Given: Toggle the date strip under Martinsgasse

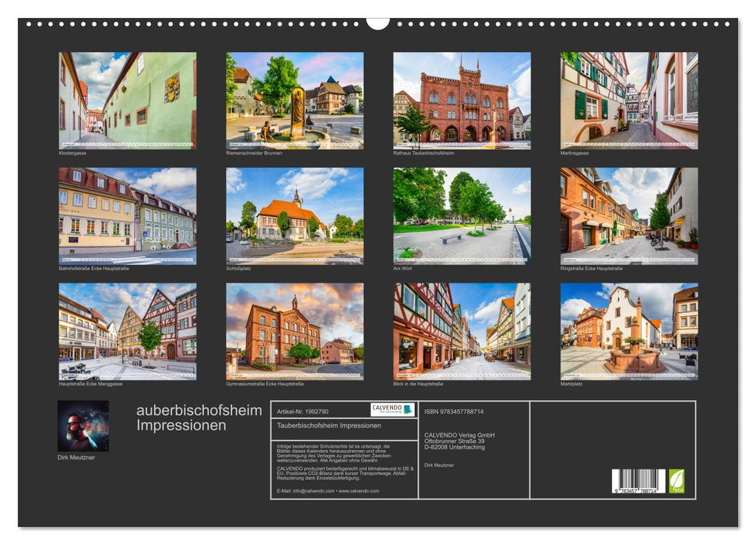Looking at the screenshot, I should (627, 142).
